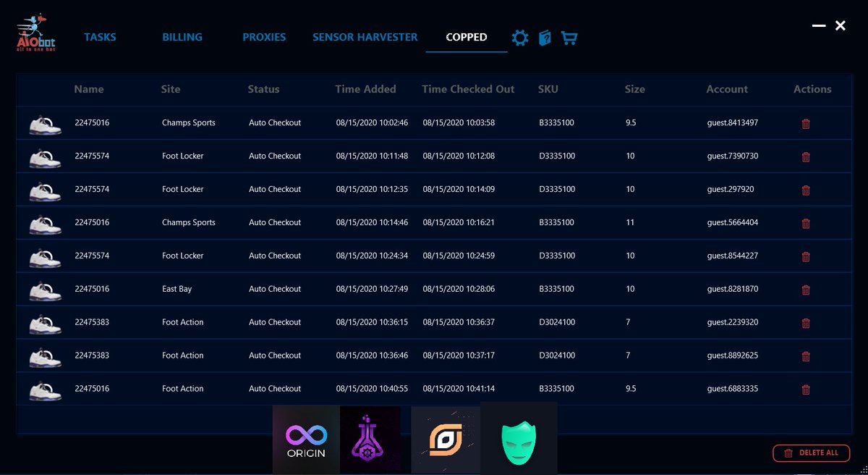Click the DELETE ALL button

click(811, 453)
